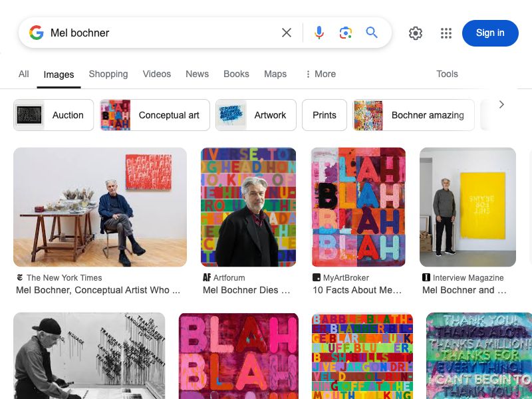Open the "Mel Bochner Dies ..." link
The height and width of the screenshot is (399, 532).
click(247, 290)
